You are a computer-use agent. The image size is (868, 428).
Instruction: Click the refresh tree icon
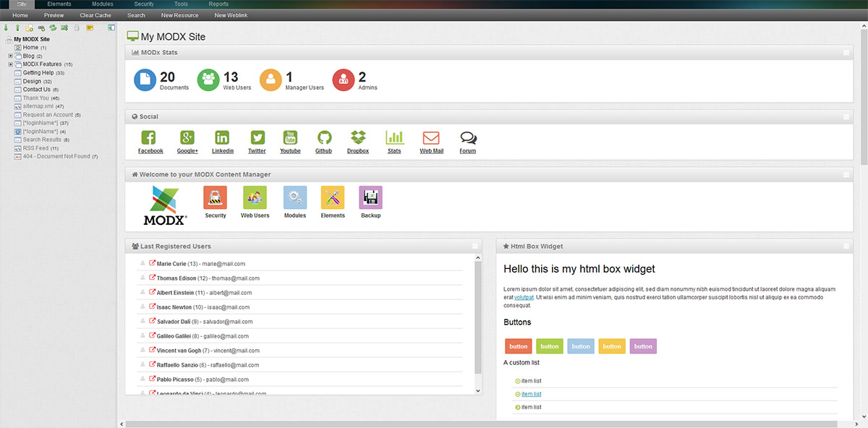53,27
